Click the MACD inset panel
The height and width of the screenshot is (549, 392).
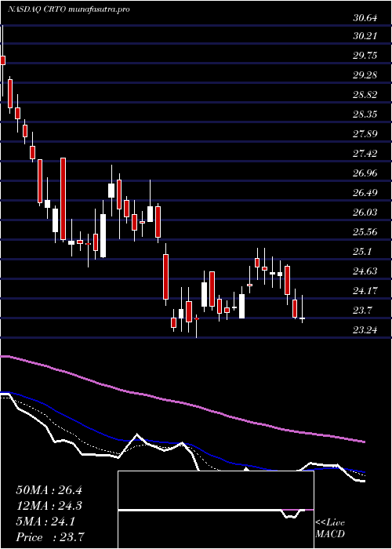tap(216, 510)
